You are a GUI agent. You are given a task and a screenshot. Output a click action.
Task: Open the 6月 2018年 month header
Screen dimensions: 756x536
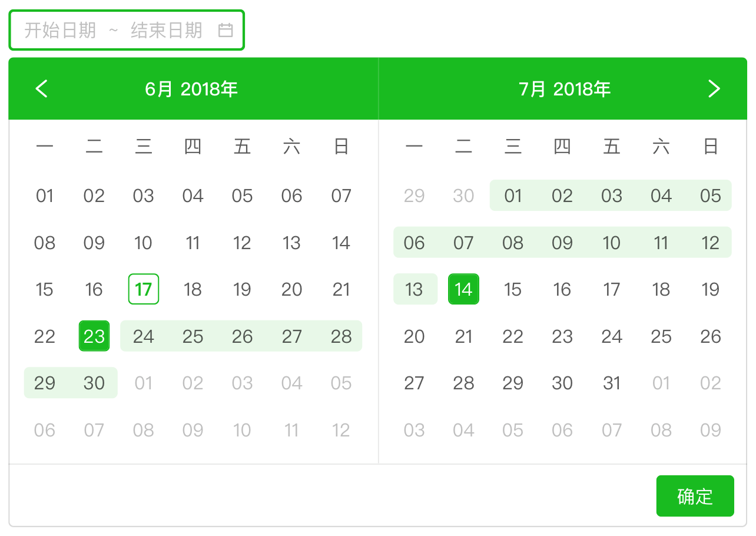point(191,90)
